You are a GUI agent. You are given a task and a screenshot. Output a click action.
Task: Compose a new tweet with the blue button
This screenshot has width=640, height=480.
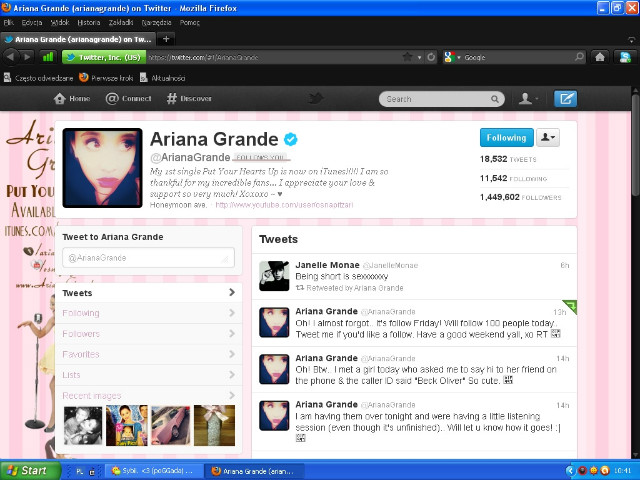[x=565, y=99]
